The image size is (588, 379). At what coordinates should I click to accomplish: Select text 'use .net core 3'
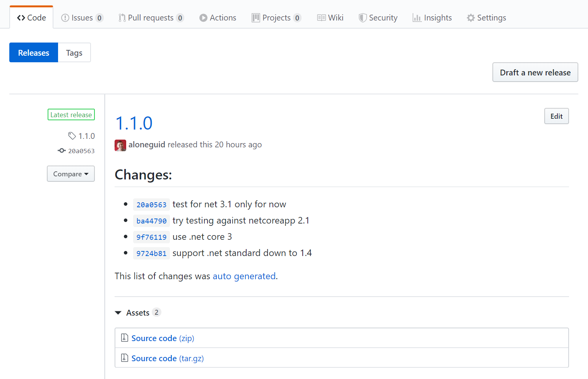[x=202, y=237]
